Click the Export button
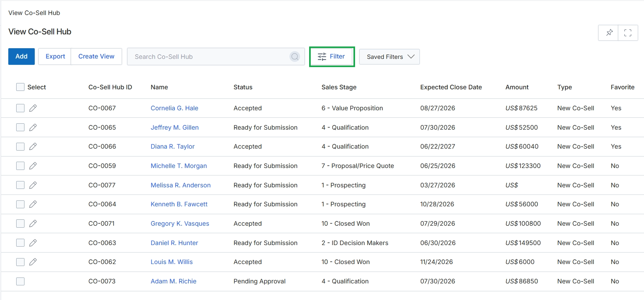644x300 pixels. point(55,57)
